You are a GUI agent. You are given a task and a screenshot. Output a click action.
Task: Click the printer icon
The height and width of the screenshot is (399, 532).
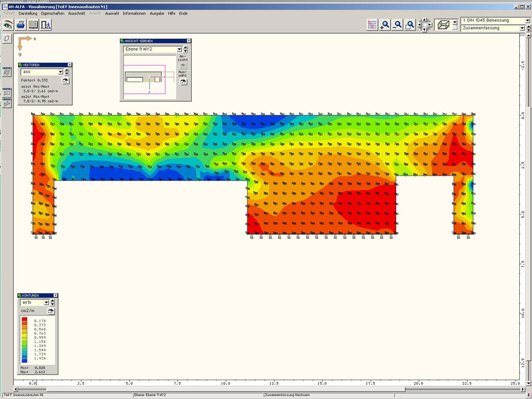pyautogui.click(x=21, y=24)
